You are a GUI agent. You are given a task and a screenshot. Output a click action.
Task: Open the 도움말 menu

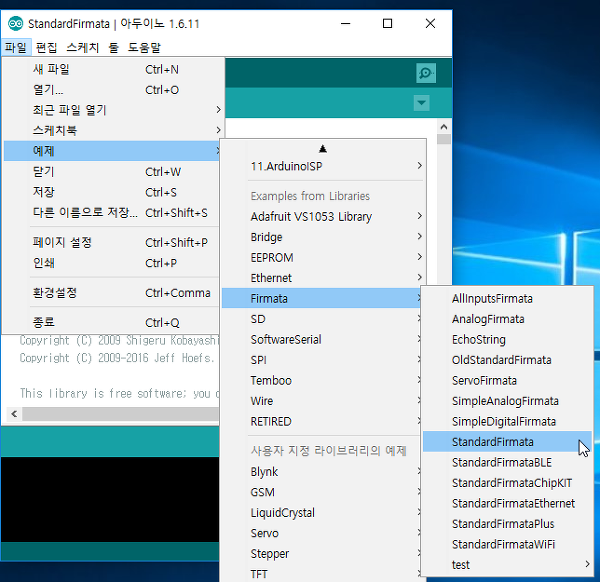(x=144, y=47)
